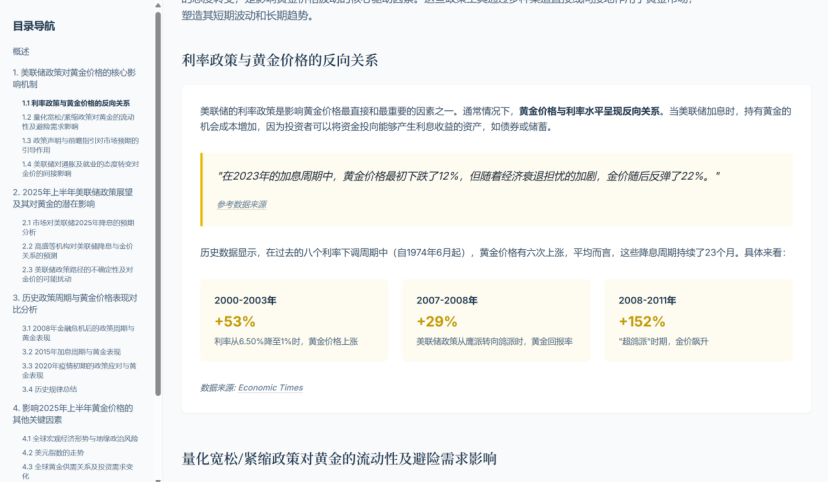Open 3.1 2008年金融危机后的政策周期 entry
The height and width of the screenshot is (482, 828).
tap(78, 333)
